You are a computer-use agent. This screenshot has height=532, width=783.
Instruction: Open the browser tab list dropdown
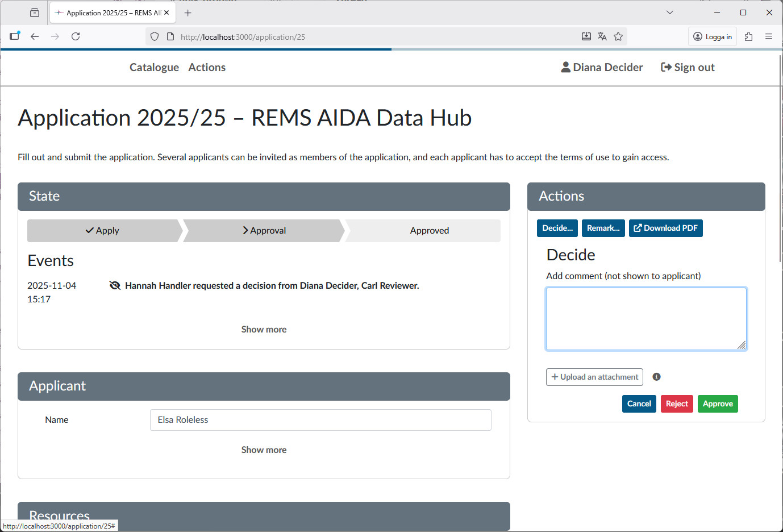pos(670,12)
